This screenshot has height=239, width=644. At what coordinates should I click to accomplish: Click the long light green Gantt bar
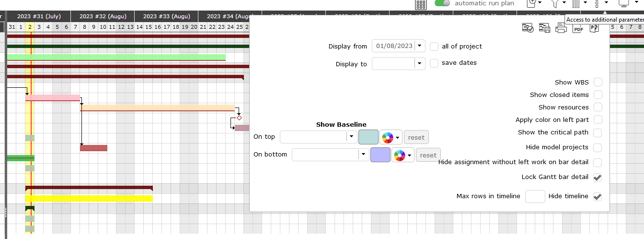[x=116, y=57]
